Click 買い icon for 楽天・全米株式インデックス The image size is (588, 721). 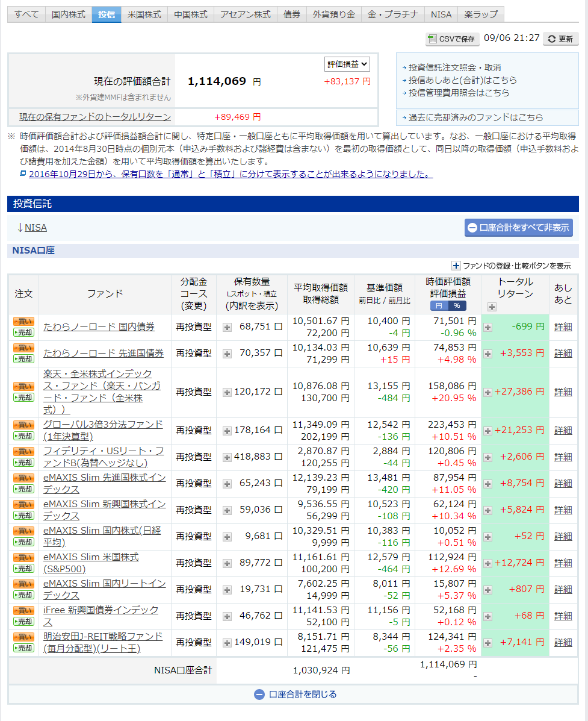23,387
